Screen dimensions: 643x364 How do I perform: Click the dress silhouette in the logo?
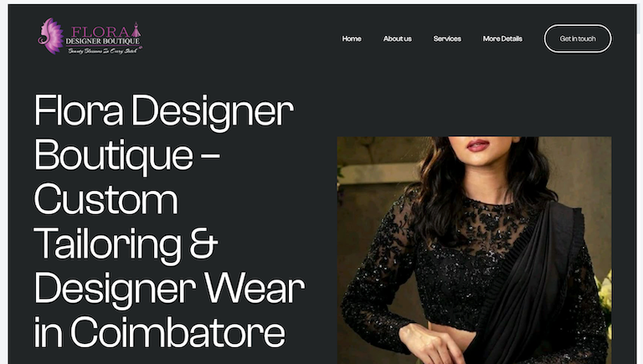(x=136, y=30)
